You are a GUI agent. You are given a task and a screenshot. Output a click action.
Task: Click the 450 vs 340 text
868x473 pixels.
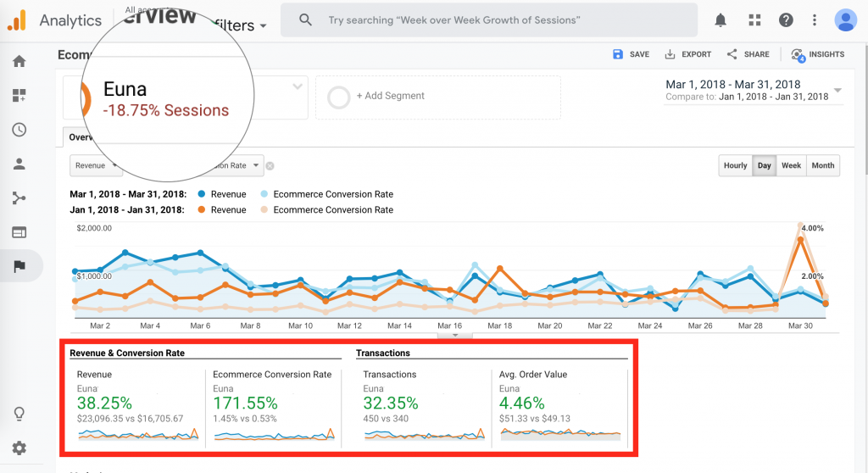click(386, 419)
